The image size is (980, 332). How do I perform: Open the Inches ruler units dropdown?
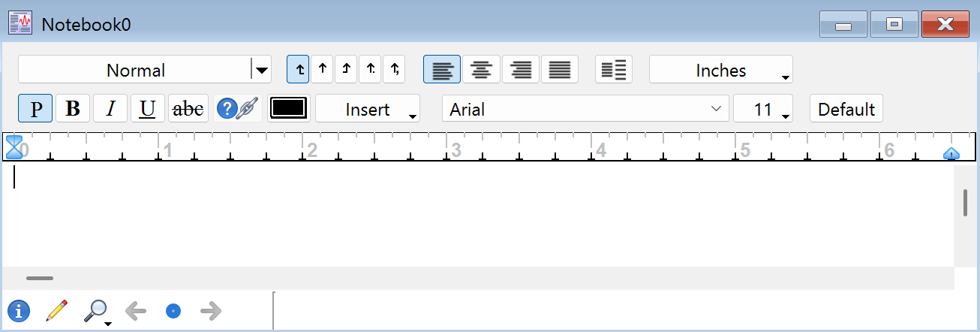coord(720,71)
